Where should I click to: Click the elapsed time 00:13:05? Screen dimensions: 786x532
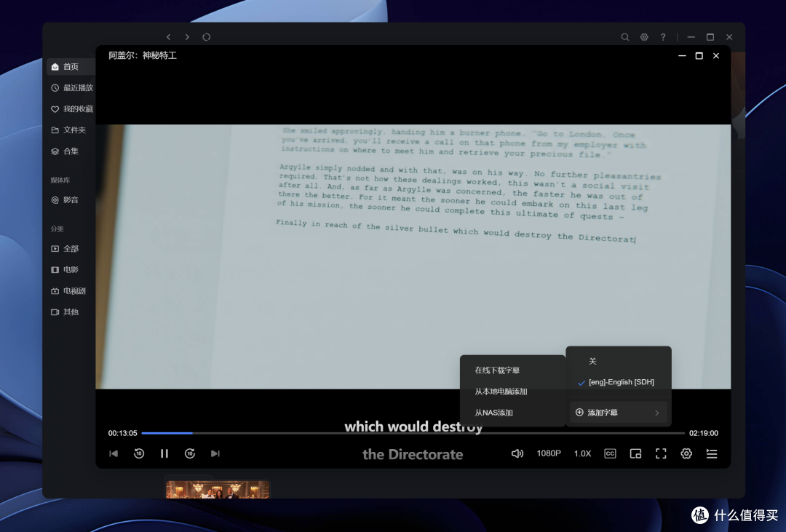point(122,433)
